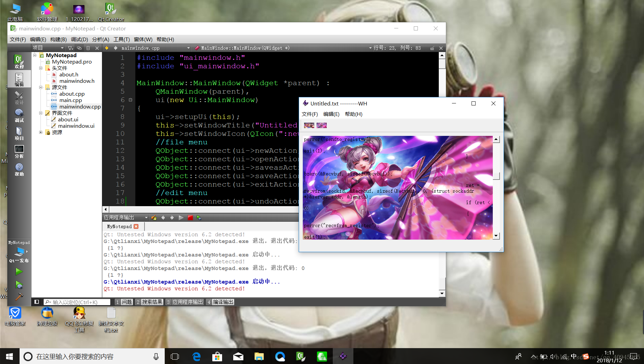Viewport: 644px width, 364px height.
Task: Click first toolbar image icon in Untitled.txt window
Action: pyautogui.click(x=309, y=125)
